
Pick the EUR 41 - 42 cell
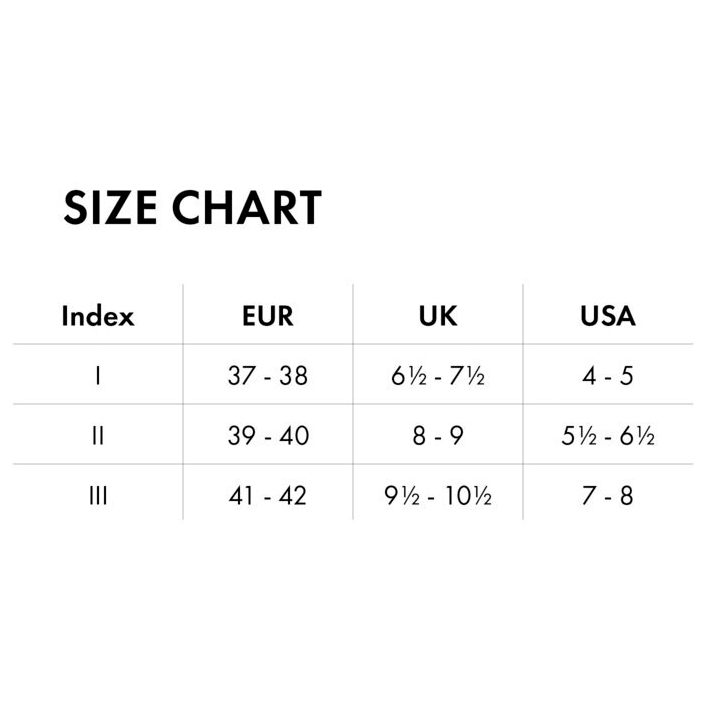pos(268,495)
